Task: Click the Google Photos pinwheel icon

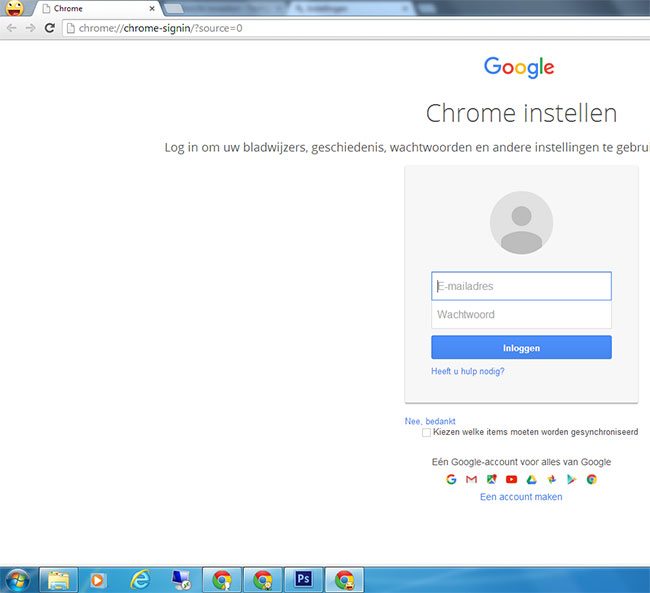Action: 551,479
